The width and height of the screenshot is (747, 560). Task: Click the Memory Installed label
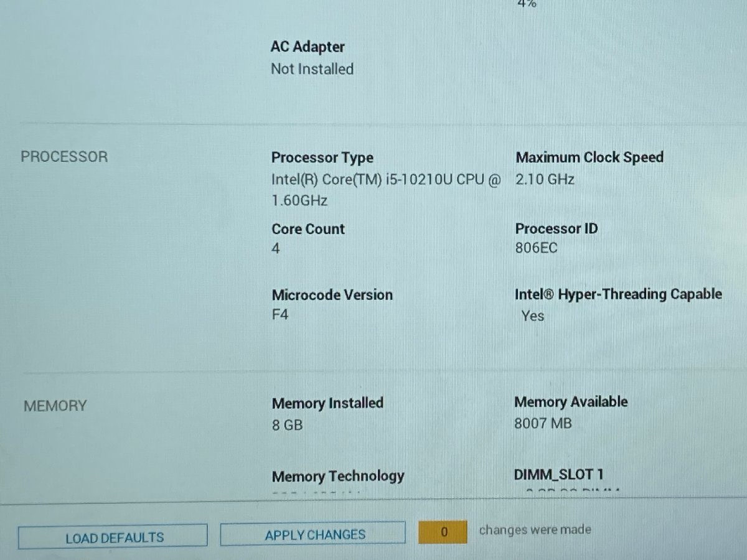(327, 403)
